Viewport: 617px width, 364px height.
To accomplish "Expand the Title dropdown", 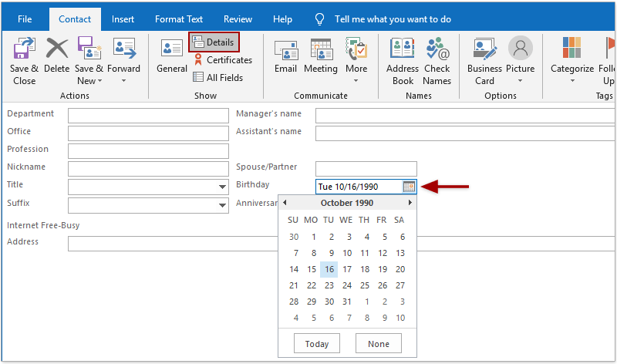I will click(x=222, y=187).
